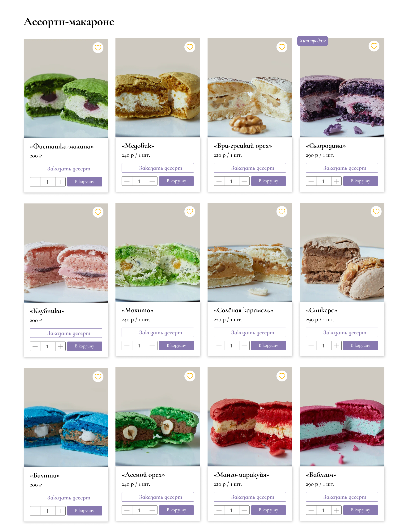This screenshot has width=408, height=532.
Task: Favorite «Манго-маракуйя» using heart icon
Action: tap(282, 376)
